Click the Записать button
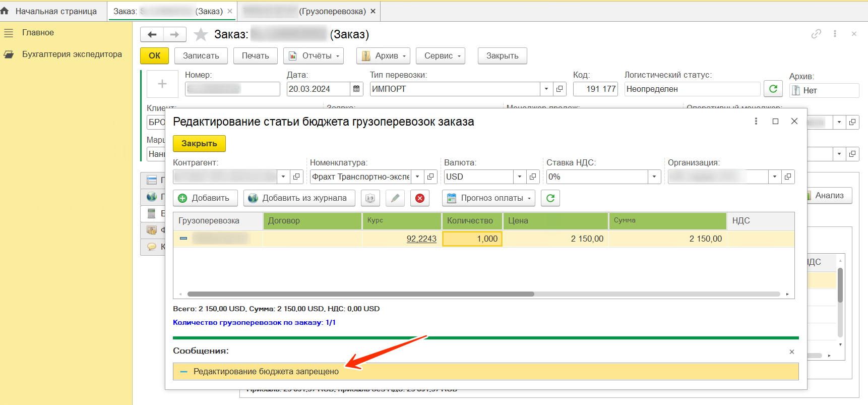Screen dimensions: 868x405 [201, 56]
